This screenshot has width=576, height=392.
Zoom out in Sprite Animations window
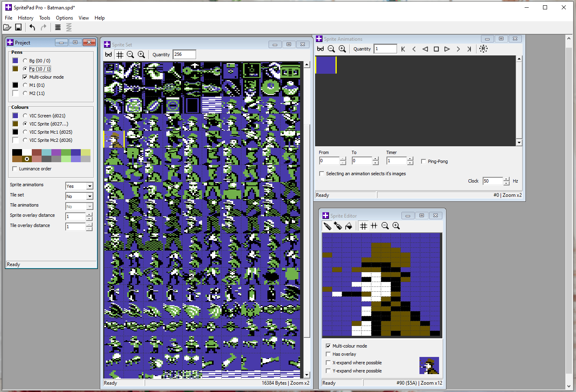[331, 49]
